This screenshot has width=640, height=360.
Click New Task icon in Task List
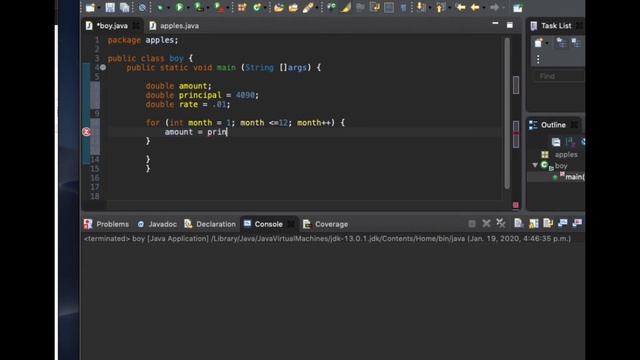coord(538,42)
